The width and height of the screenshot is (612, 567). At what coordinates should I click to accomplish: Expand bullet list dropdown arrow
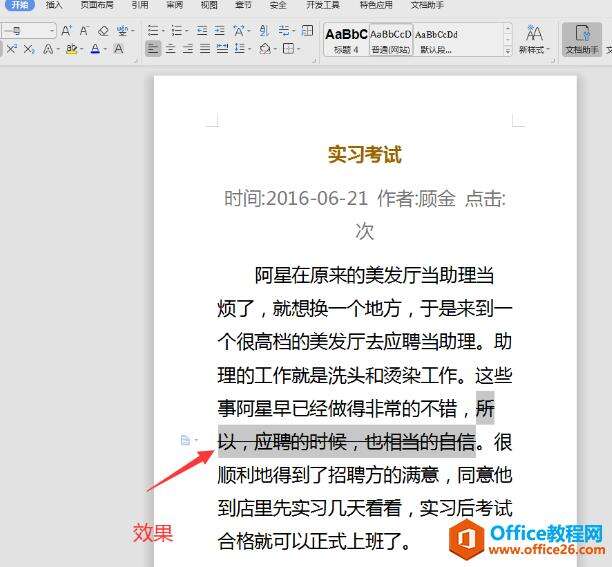(x=163, y=30)
